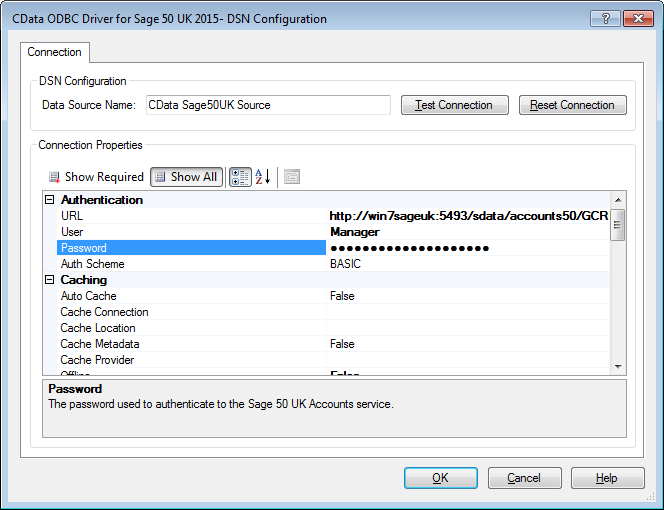The height and width of the screenshot is (510, 664).
Task: Click the Auth Scheme value BASIC
Action: tap(468, 264)
